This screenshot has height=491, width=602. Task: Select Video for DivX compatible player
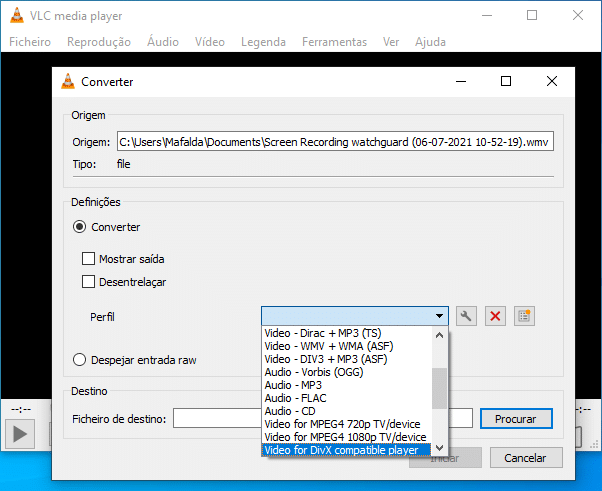347,450
